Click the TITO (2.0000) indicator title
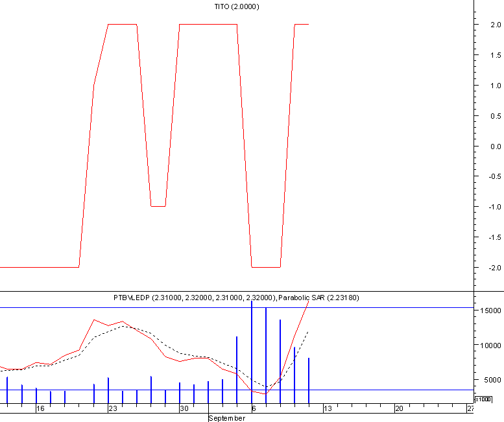 (237, 6)
